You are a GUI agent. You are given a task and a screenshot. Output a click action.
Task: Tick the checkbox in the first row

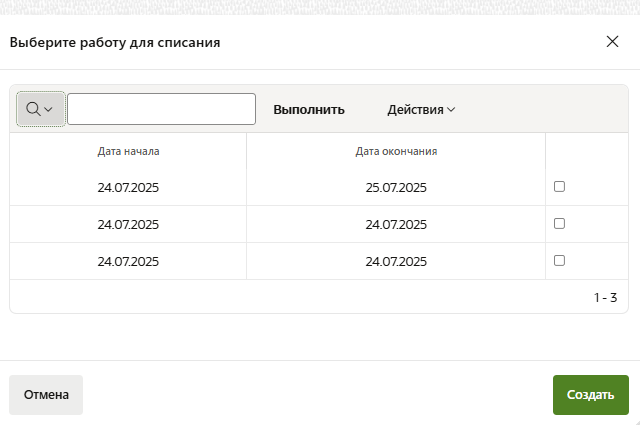pyautogui.click(x=559, y=186)
